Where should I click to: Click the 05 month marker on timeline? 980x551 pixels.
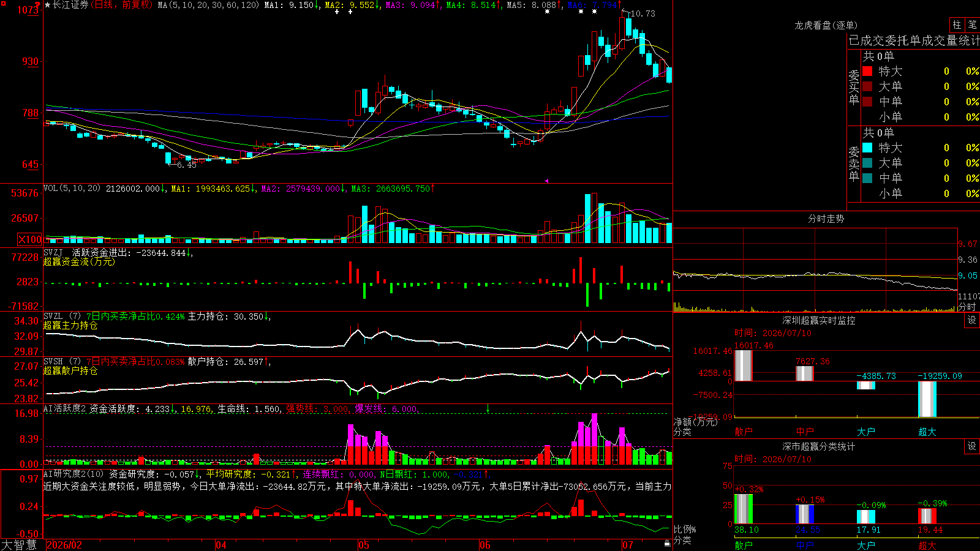(364, 545)
